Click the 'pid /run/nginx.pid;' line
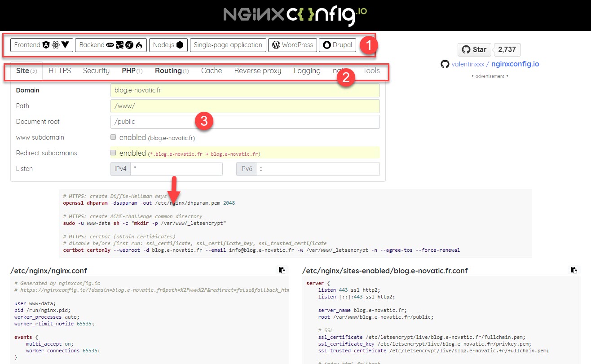The height and width of the screenshot is (364, 591). [42, 310]
